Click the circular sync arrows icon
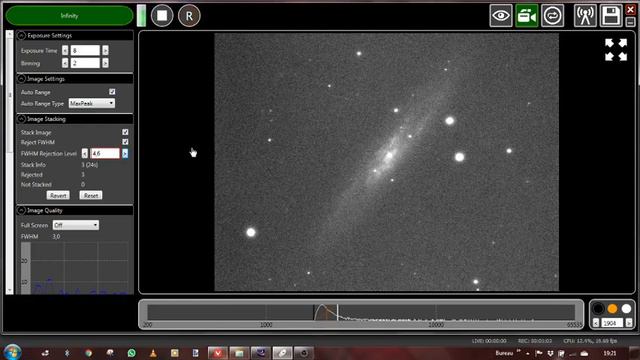 tap(552, 16)
